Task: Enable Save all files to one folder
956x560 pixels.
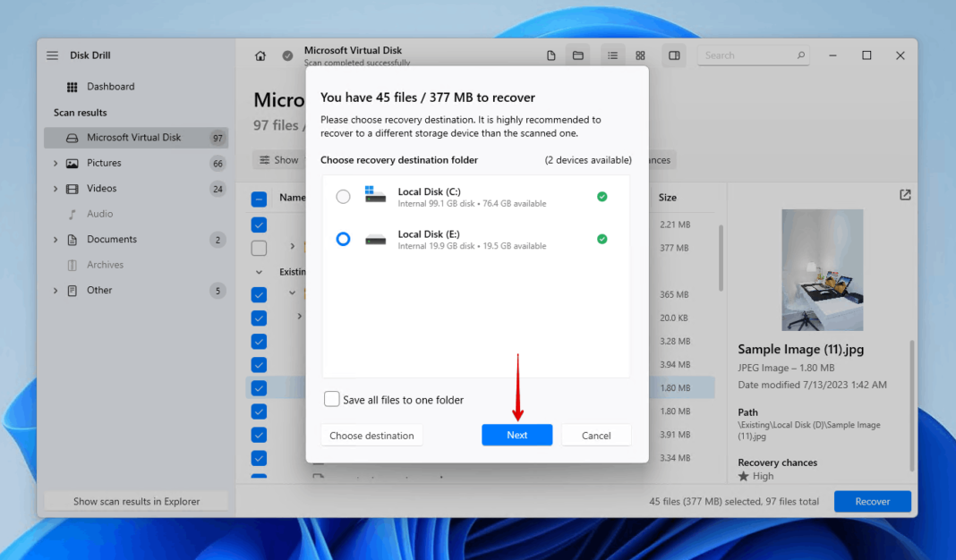Action: pyautogui.click(x=332, y=399)
